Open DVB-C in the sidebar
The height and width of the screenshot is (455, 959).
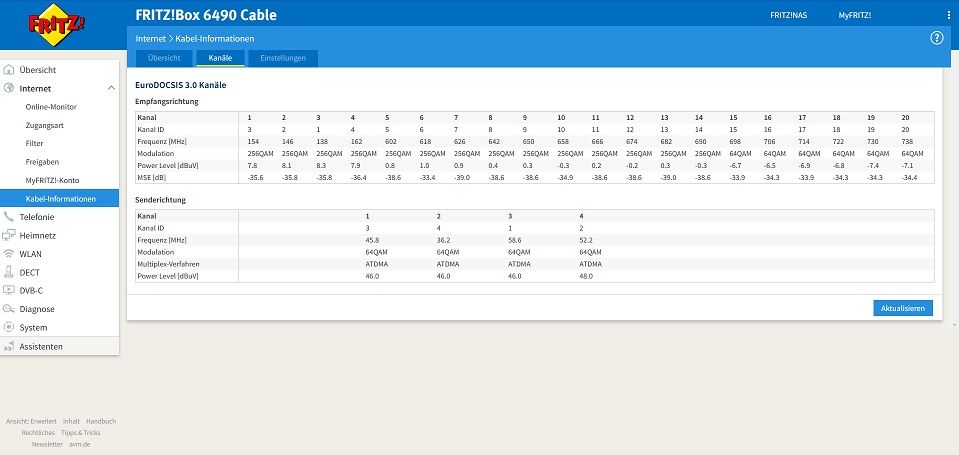(x=31, y=290)
